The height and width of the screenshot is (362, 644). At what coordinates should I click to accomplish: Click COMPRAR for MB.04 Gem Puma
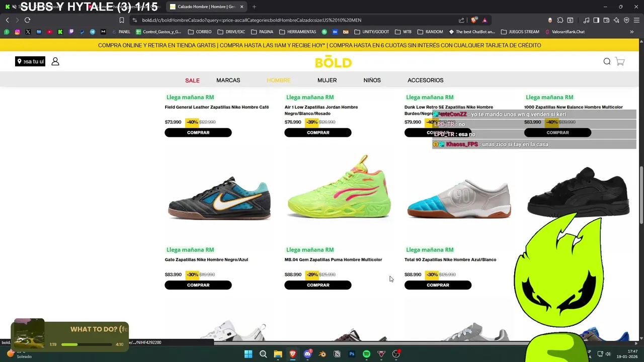[x=318, y=285]
